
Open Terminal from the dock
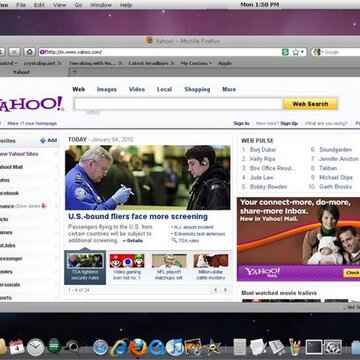click(x=314, y=347)
